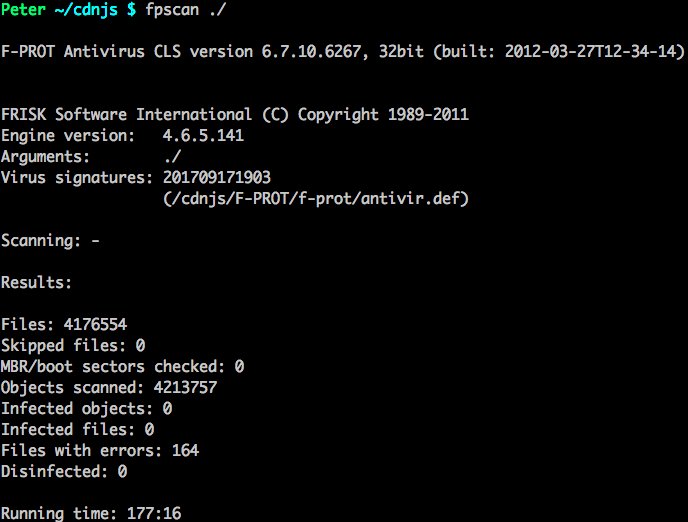
Task: Click the Files with errors count 164
Action: tap(185, 450)
